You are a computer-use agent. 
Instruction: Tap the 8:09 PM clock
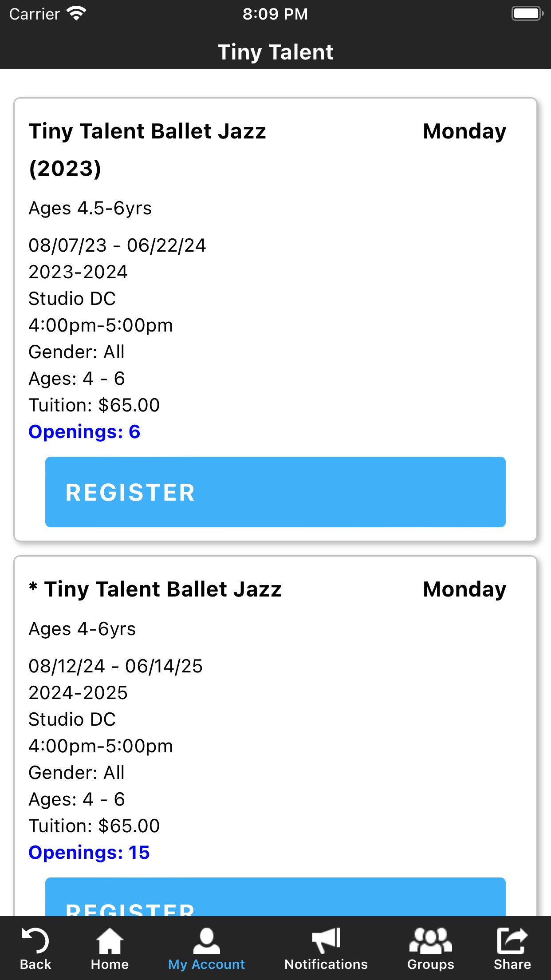(x=275, y=14)
